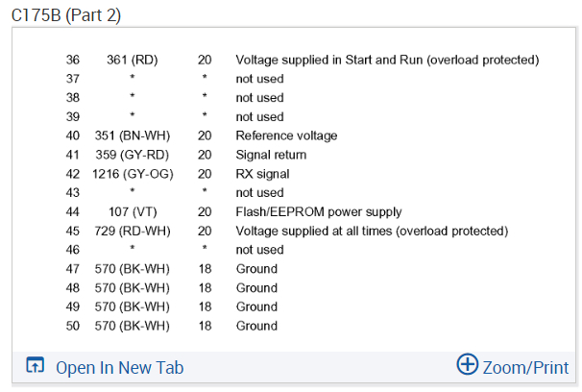Screen dimensions: 582x392
Task: Select pin number 50 in the table
Action: 73,326
